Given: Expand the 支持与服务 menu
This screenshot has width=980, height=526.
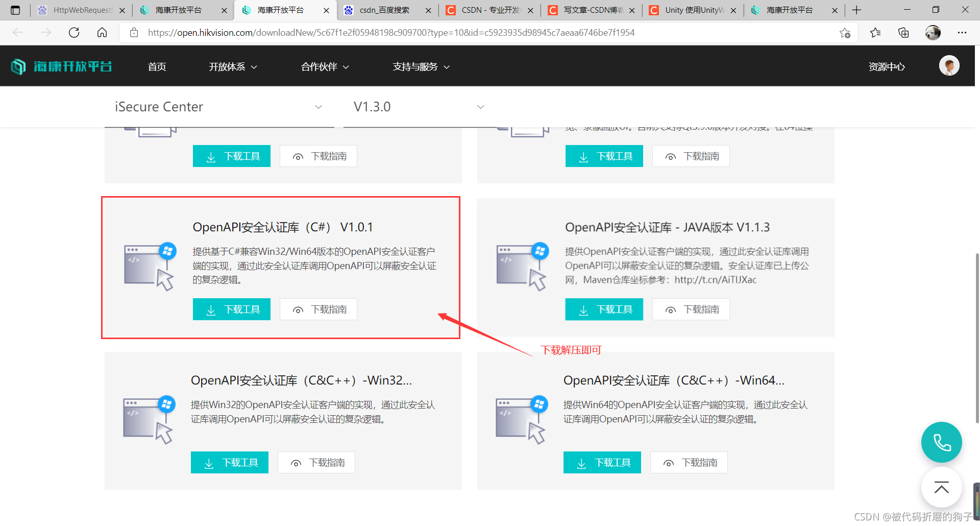Looking at the screenshot, I should 421,67.
